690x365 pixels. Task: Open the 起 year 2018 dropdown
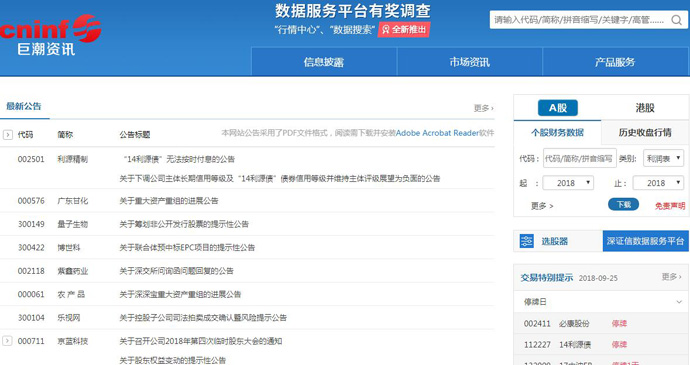pyautogui.click(x=568, y=183)
